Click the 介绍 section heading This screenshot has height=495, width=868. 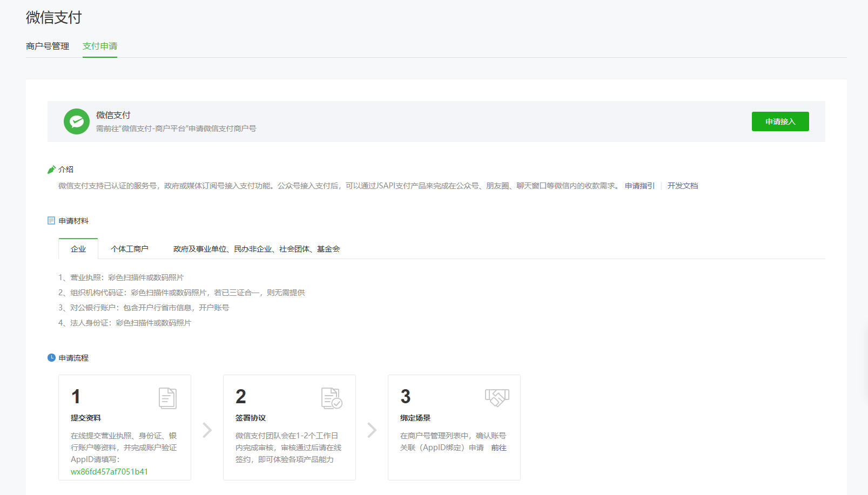click(x=66, y=169)
